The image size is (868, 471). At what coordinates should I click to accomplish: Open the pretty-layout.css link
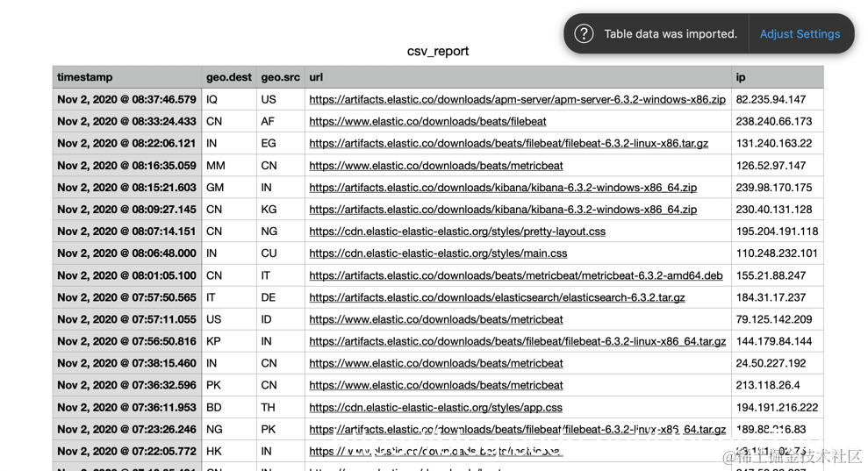(457, 232)
